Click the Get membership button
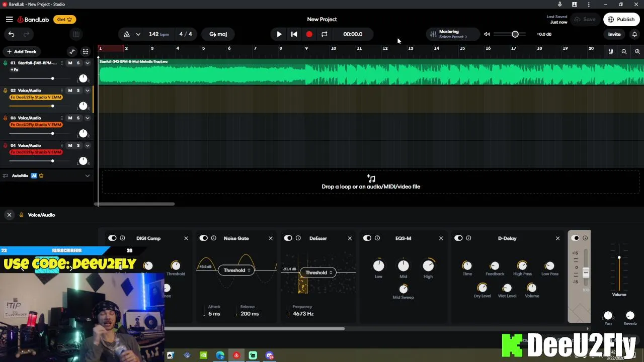The height and width of the screenshot is (362, 644). click(x=64, y=19)
